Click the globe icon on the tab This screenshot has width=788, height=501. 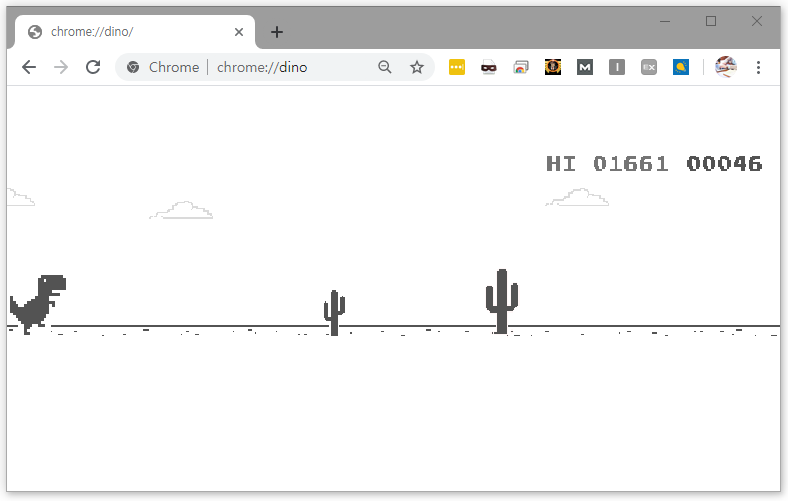35,32
